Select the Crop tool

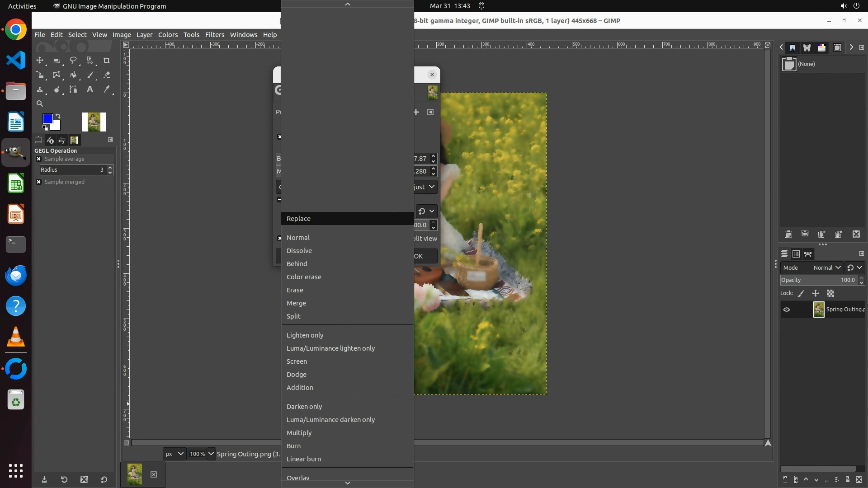tap(107, 60)
